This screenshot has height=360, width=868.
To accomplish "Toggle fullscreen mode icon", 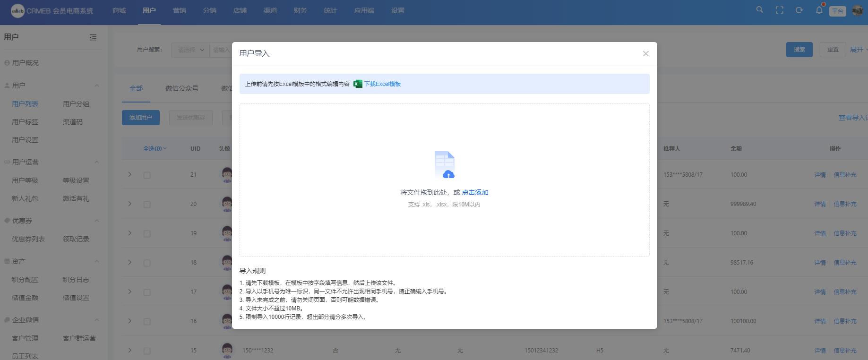I will click(779, 10).
